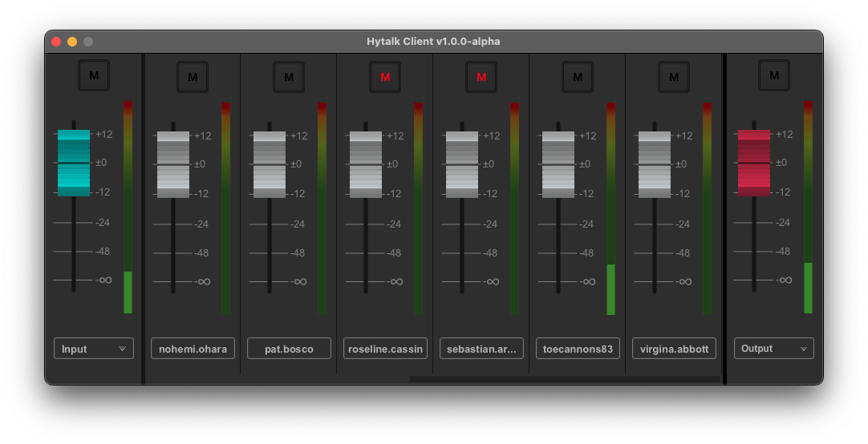
Task: Click the roseline.cassin fader handle
Action: tap(366, 165)
